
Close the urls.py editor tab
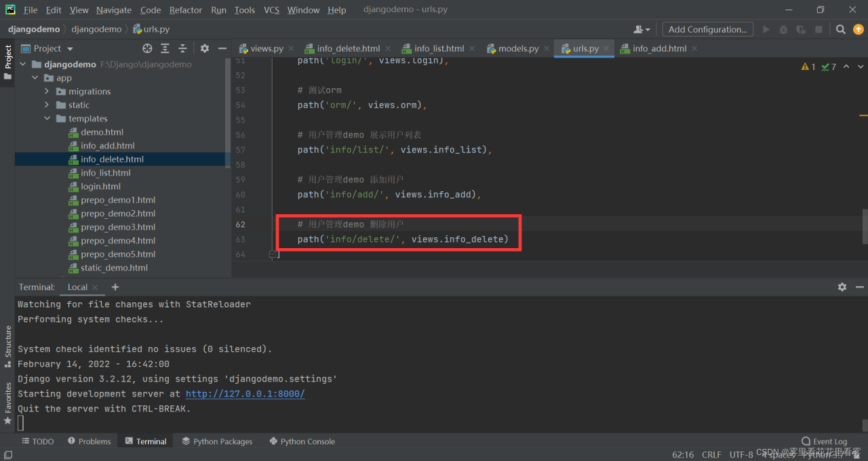607,48
